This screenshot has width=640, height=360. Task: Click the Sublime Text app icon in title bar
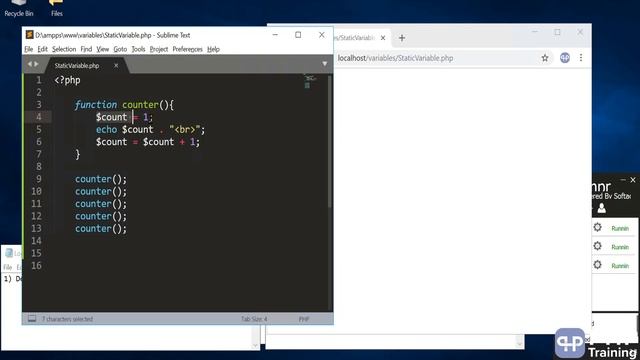[29, 35]
